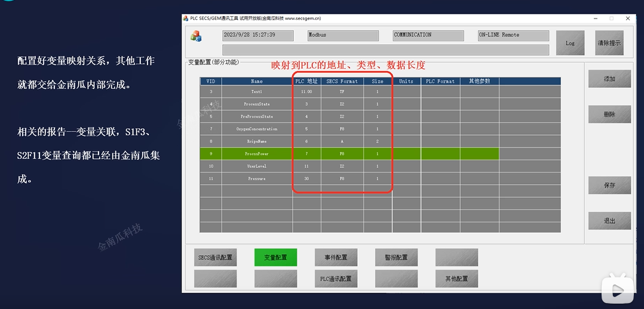The image size is (644, 309).
Task: Click the COMMUNICATION status field
Action: click(428, 35)
